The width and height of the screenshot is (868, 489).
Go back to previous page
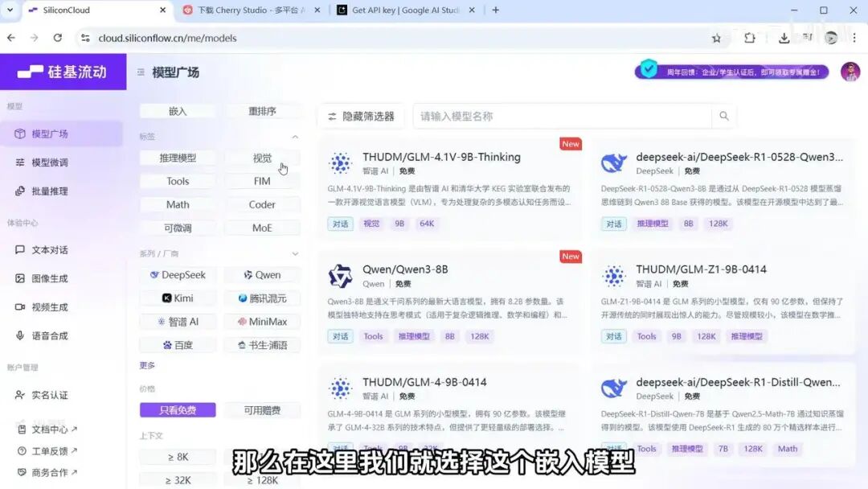click(x=11, y=38)
